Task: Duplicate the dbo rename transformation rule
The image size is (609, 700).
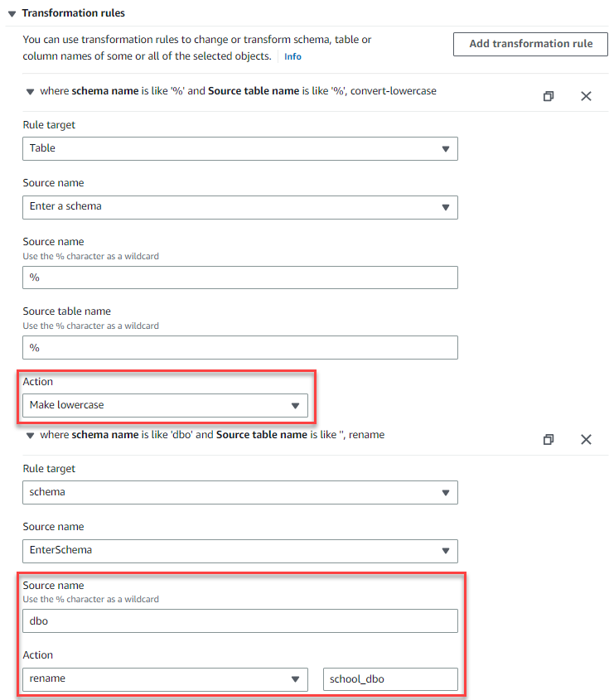Action: [x=549, y=440]
